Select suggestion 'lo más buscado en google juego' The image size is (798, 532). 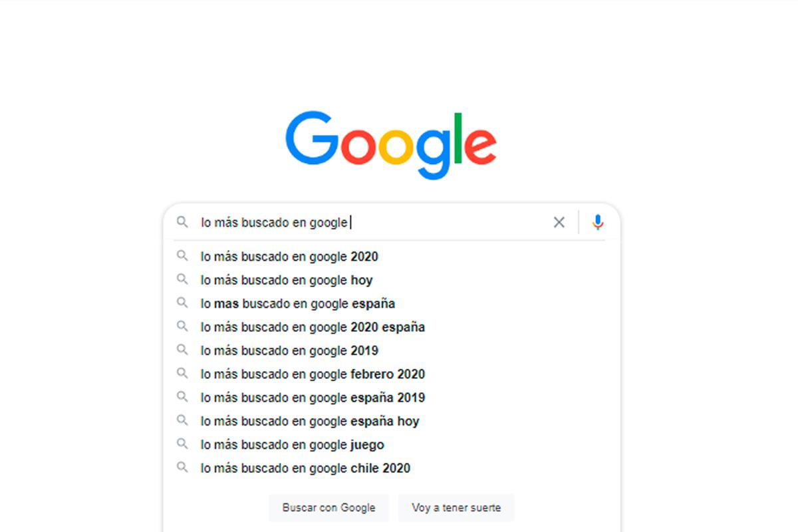click(x=293, y=445)
